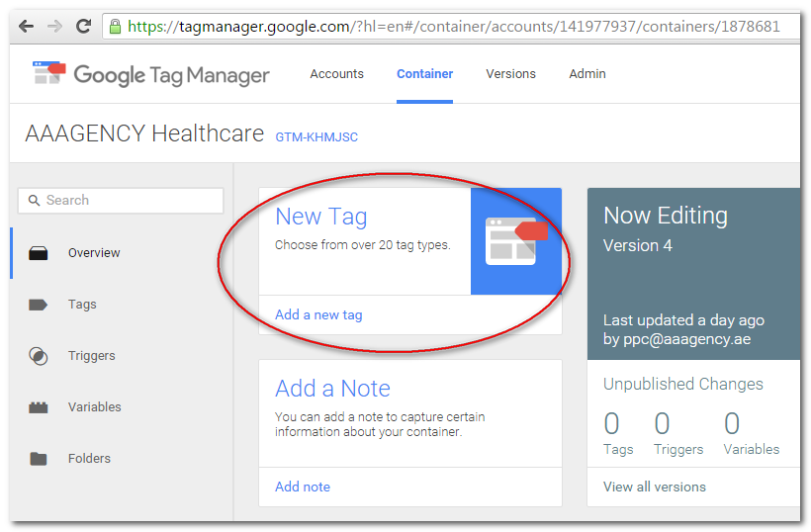Open the Accounts tab
811x532 pixels.
tap(336, 74)
